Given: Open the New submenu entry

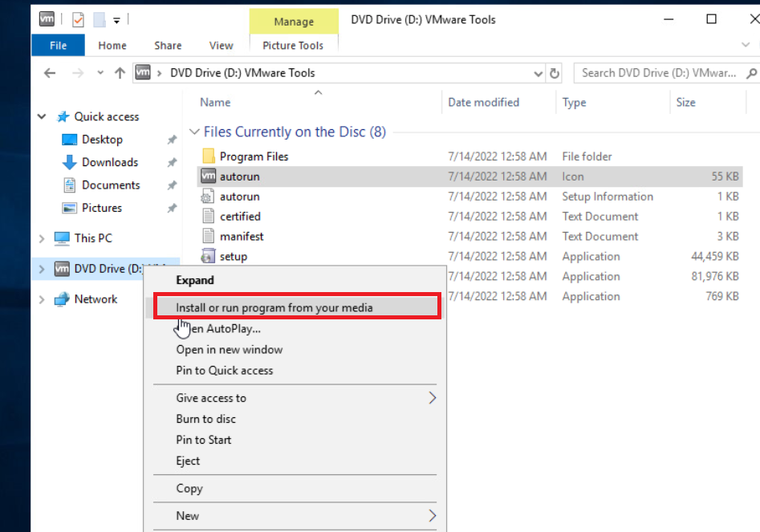Looking at the screenshot, I should (295, 516).
